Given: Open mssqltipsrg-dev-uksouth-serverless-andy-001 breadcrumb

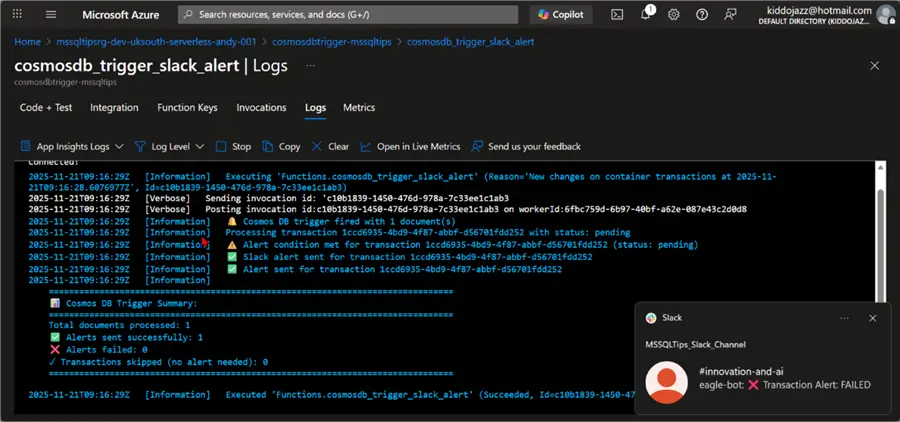Looking at the screenshot, I should click(156, 42).
